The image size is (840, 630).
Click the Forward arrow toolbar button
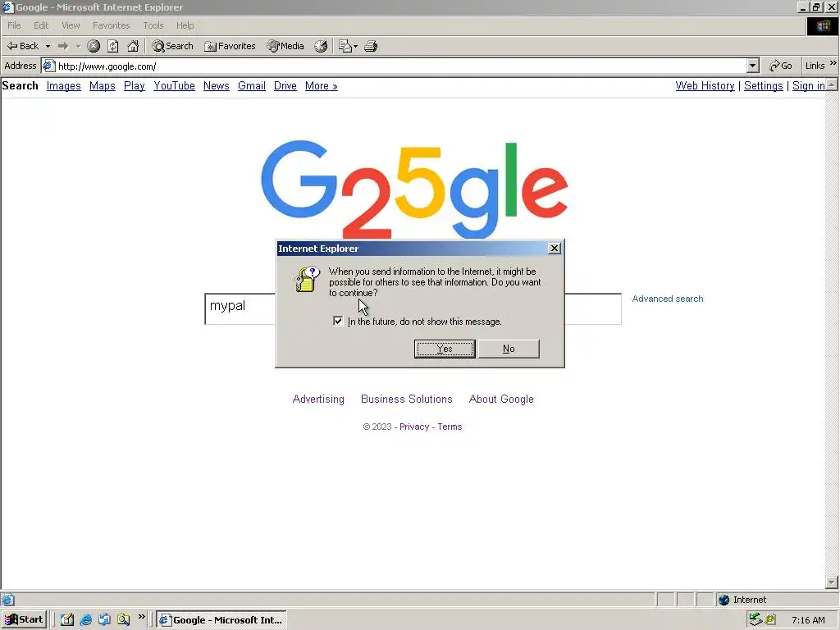(63, 46)
